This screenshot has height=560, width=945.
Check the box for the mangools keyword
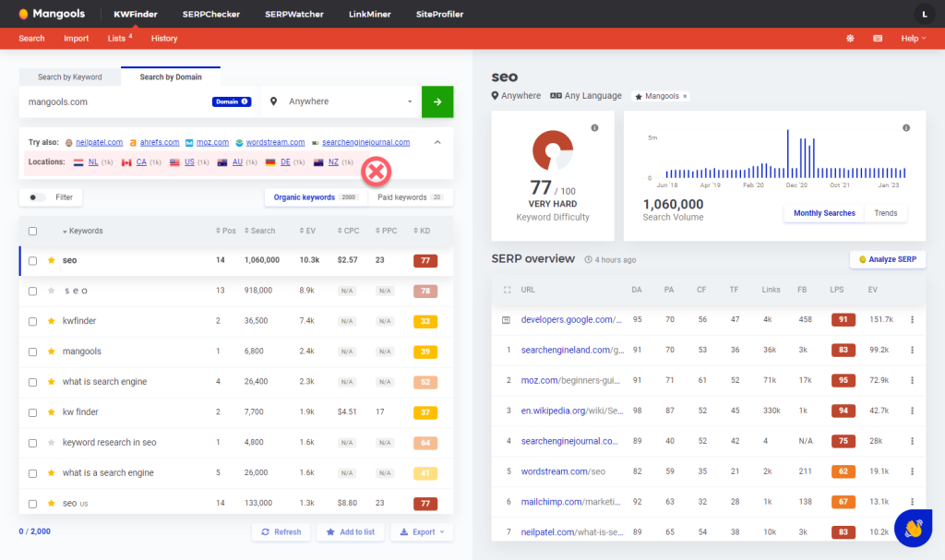(32, 351)
